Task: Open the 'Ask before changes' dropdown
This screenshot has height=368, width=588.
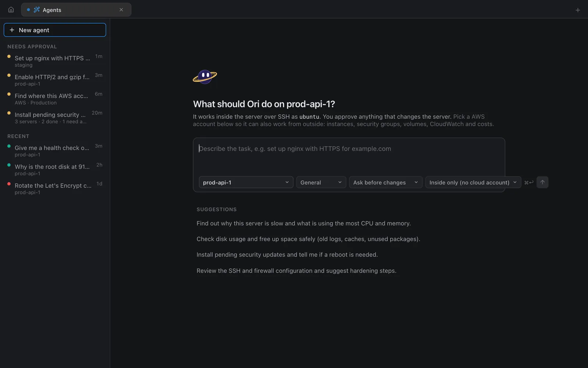Action: [386, 182]
